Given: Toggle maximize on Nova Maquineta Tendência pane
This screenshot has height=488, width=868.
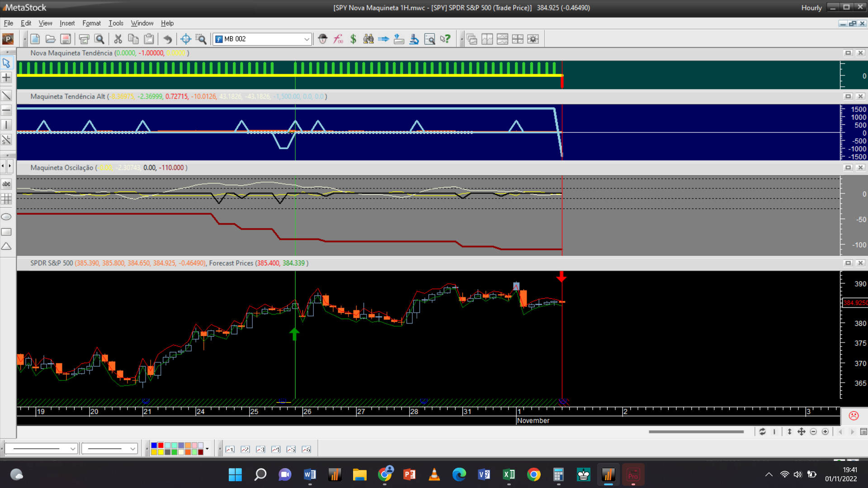Looking at the screenshot, I should (848, 53).
